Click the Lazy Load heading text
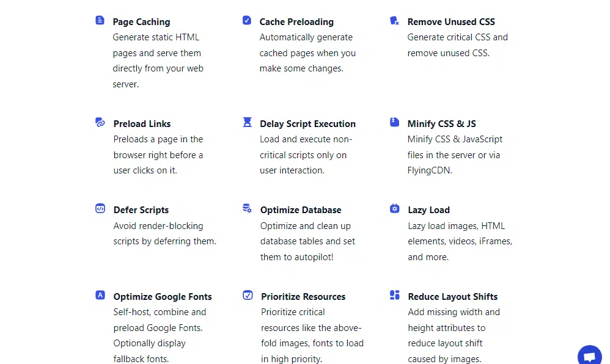610x364 pixels. tap(428, 210)
